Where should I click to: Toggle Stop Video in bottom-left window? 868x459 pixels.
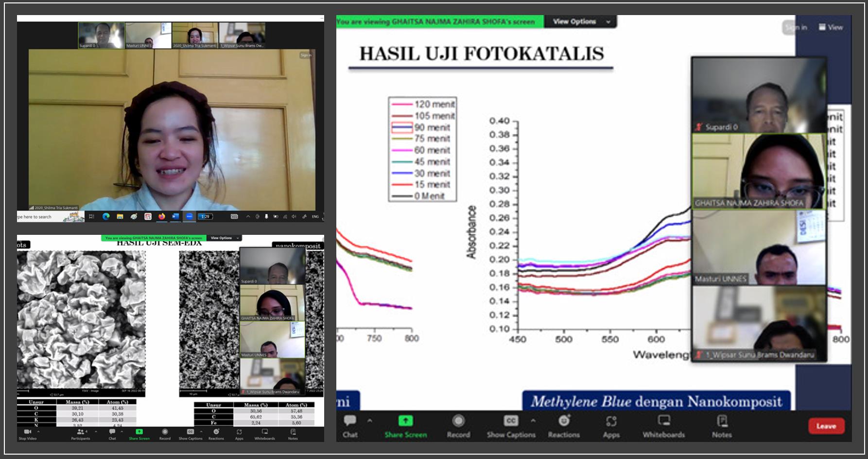tap(27, 434)
